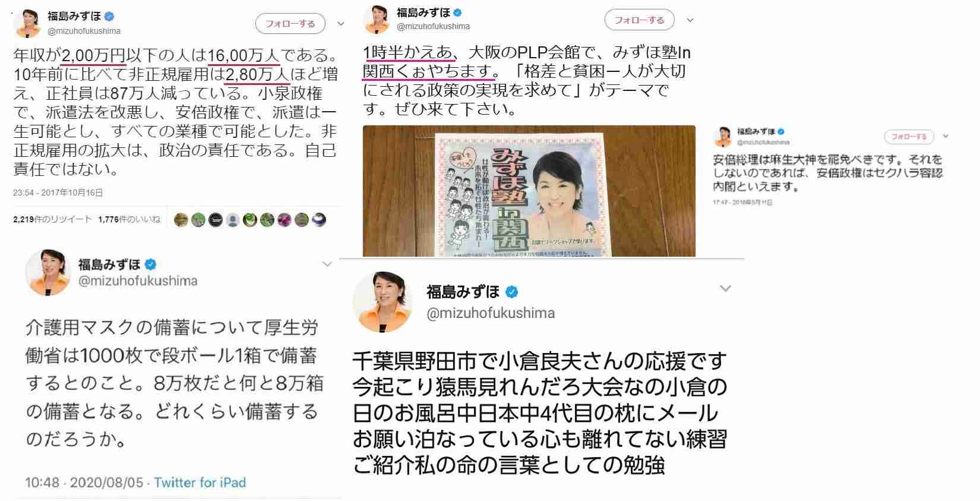Viewport: 980px width, 501px height.
Task: Click the large avatar on the 千葉県野田市 tweet
Action: (382, 302)
